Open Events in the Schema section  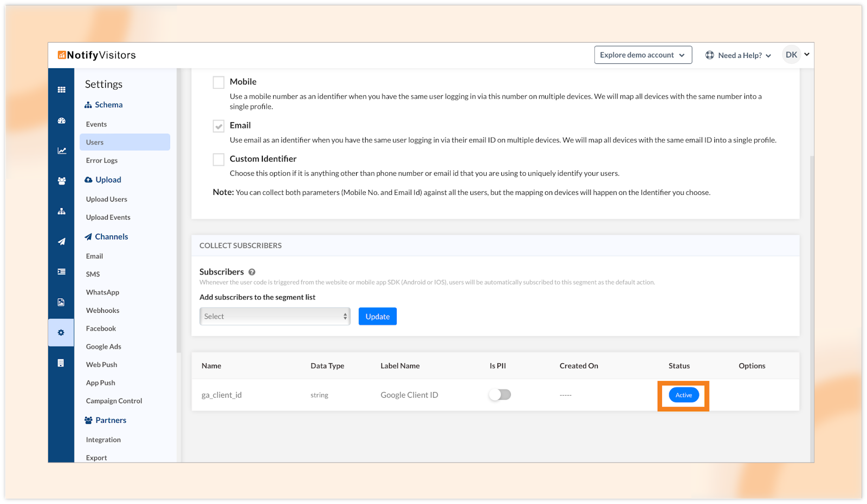pyautogui.click(x=96, y=124)
